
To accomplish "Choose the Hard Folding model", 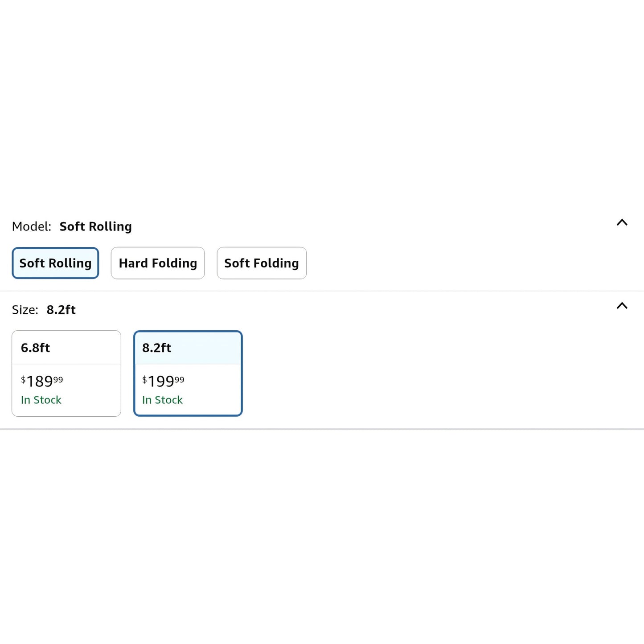I will [x=158, y=263].
